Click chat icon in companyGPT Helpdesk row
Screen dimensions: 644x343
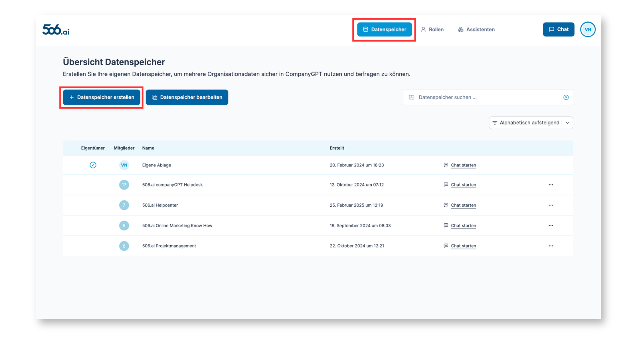pyautogui.click(x=446, y=184)
